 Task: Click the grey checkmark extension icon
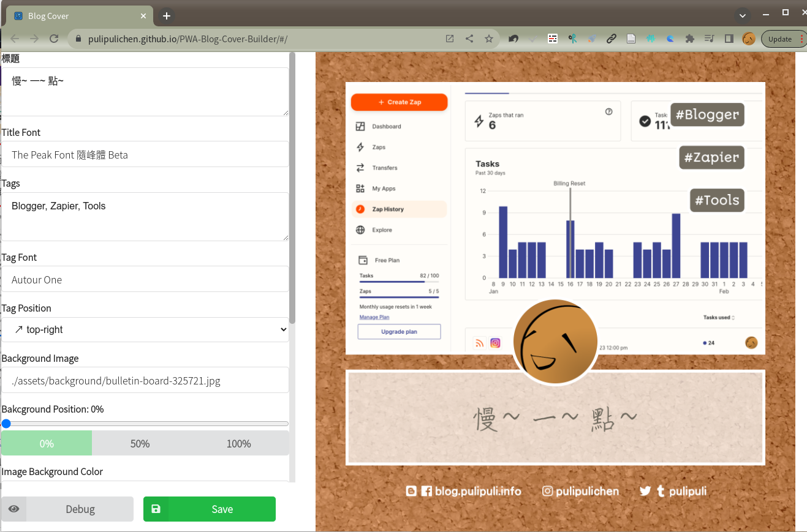coord(532,39)
